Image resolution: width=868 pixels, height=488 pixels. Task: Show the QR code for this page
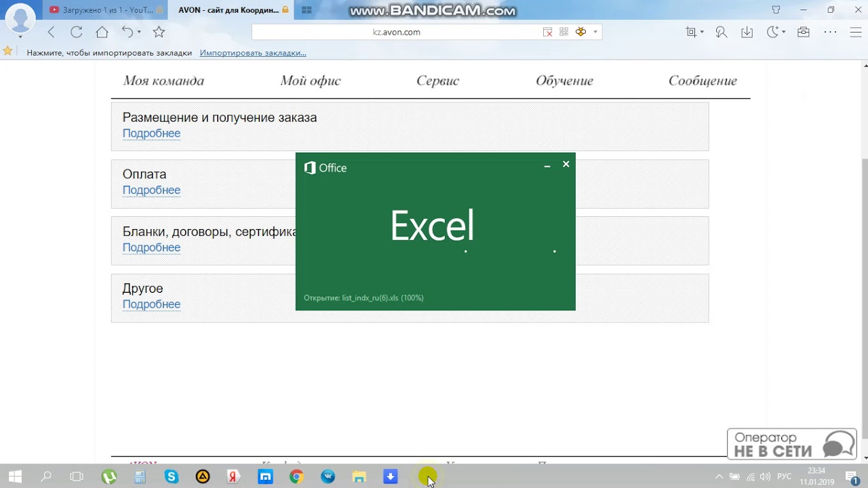click(x=564, y=32)
